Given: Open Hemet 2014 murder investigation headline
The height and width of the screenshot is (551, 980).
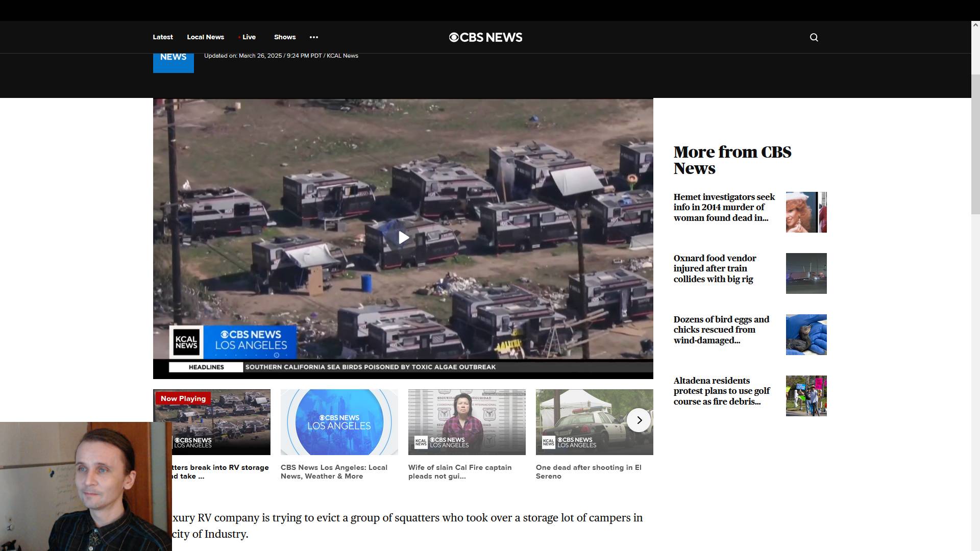Looking at the screenshot, I should coord(724,208).
